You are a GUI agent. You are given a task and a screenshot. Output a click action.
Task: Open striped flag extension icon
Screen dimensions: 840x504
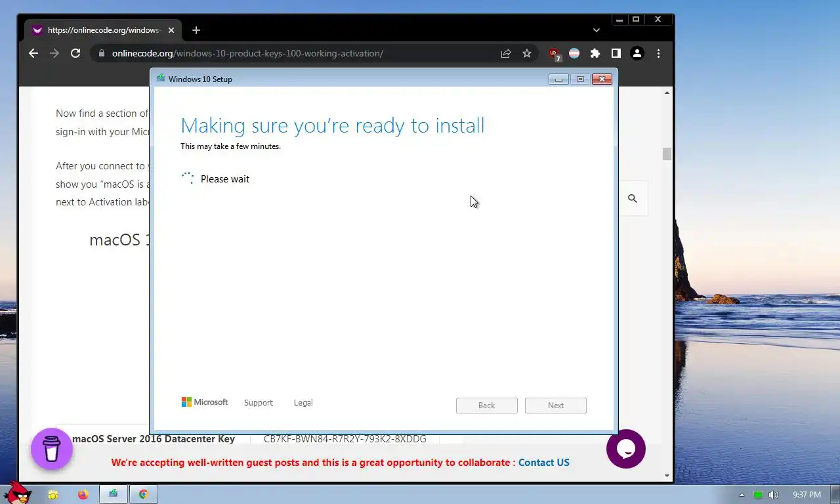(574, 53)
